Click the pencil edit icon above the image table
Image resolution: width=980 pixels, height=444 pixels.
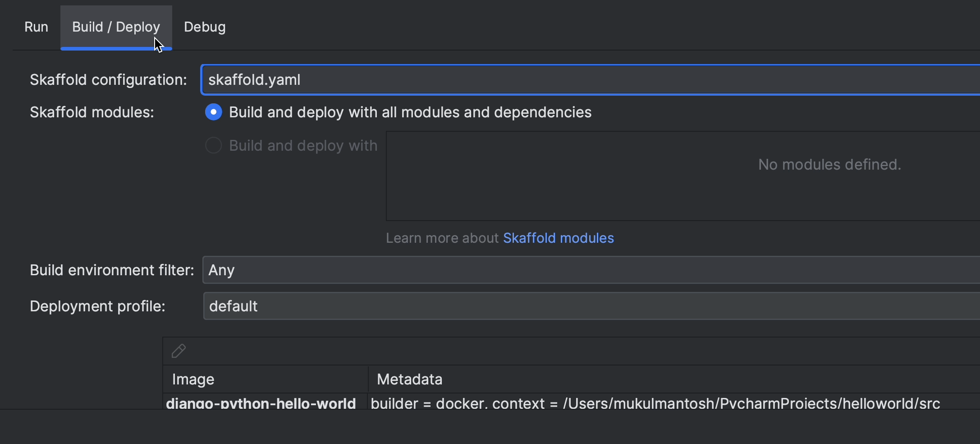click(x=179, y=351)
